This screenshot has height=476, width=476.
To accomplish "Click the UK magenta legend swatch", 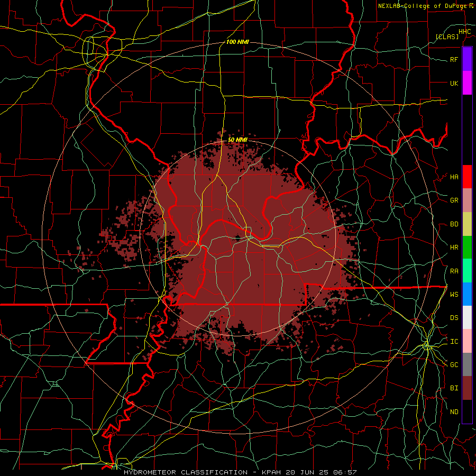I will [467, 83].
